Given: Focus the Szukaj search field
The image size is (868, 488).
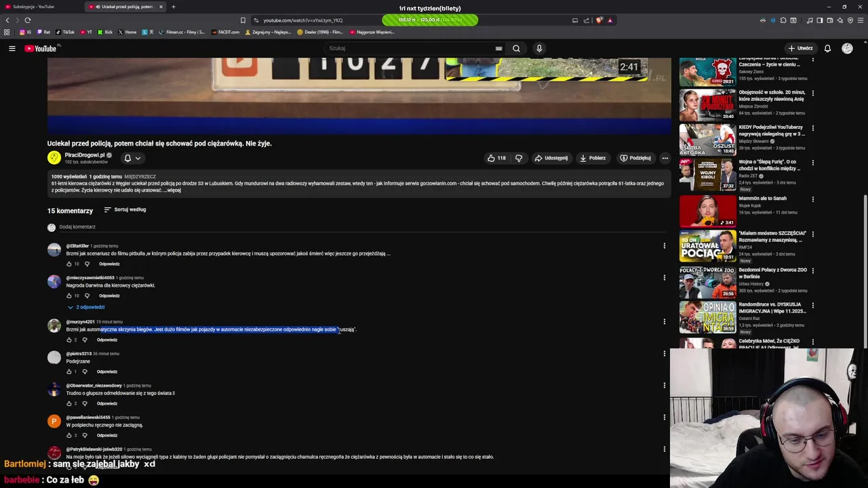Looking at the screenshot, I should click(410, 48).
